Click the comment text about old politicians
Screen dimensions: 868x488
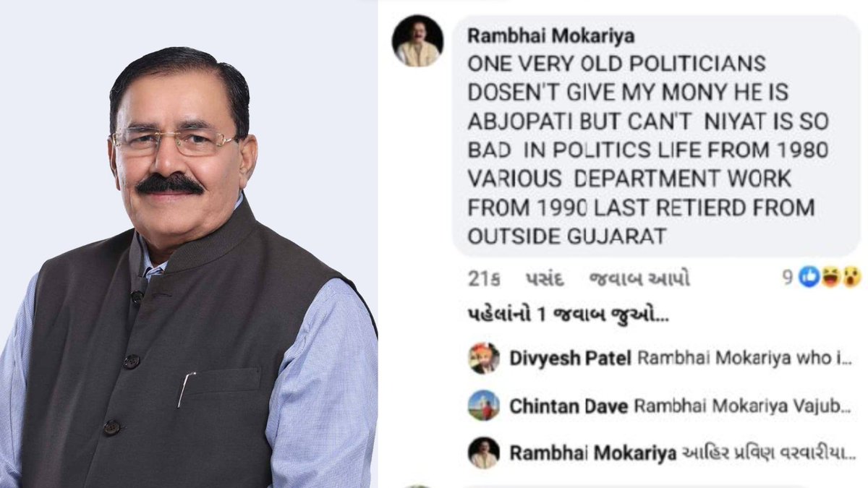[x=647, y=150]
